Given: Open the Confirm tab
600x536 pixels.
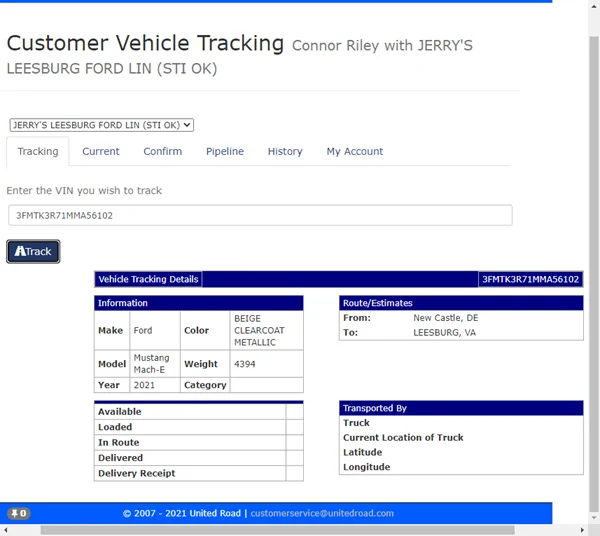Looking at the screenshot, I should coord(163,152).
